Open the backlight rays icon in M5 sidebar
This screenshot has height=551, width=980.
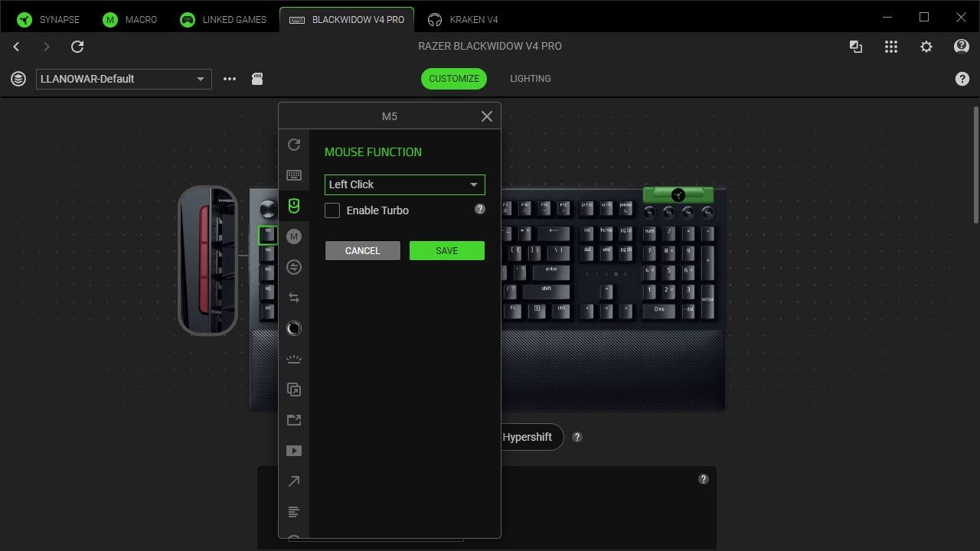click(294, 359)
